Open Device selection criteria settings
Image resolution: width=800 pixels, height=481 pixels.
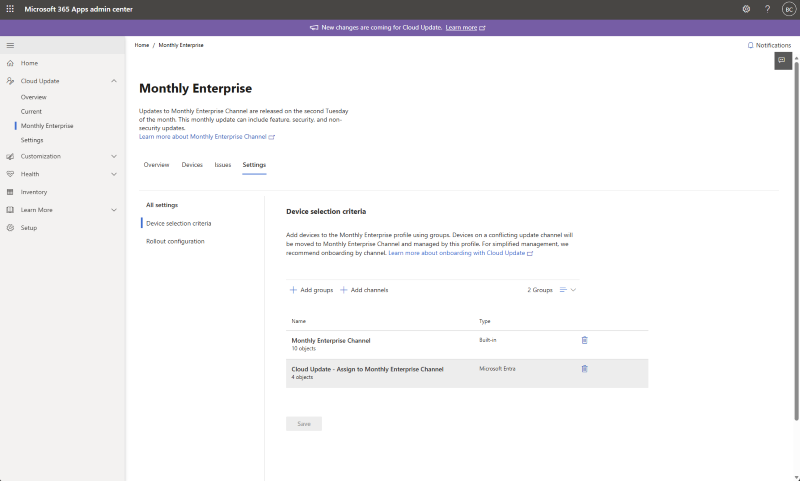click(179, 223)
